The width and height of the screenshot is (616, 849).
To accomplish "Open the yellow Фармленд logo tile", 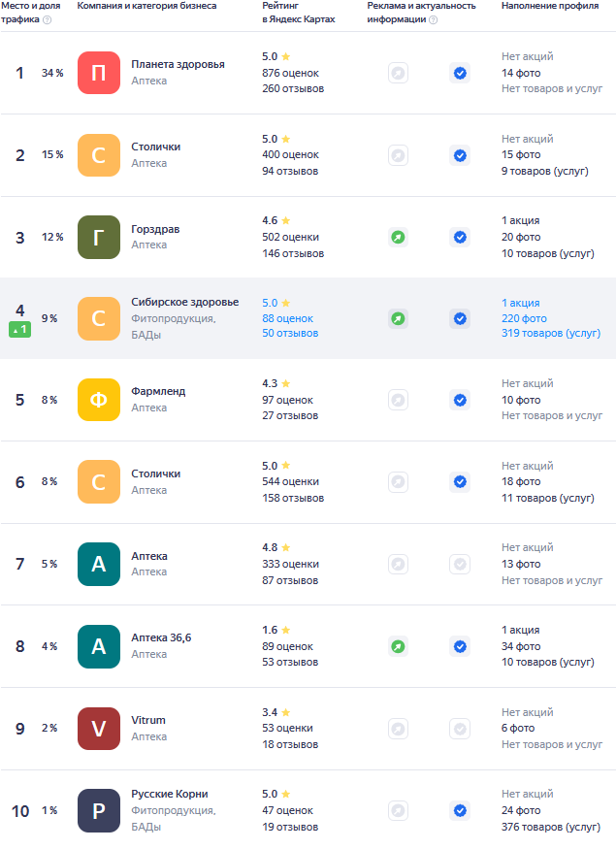I will (x=99, y=400).
